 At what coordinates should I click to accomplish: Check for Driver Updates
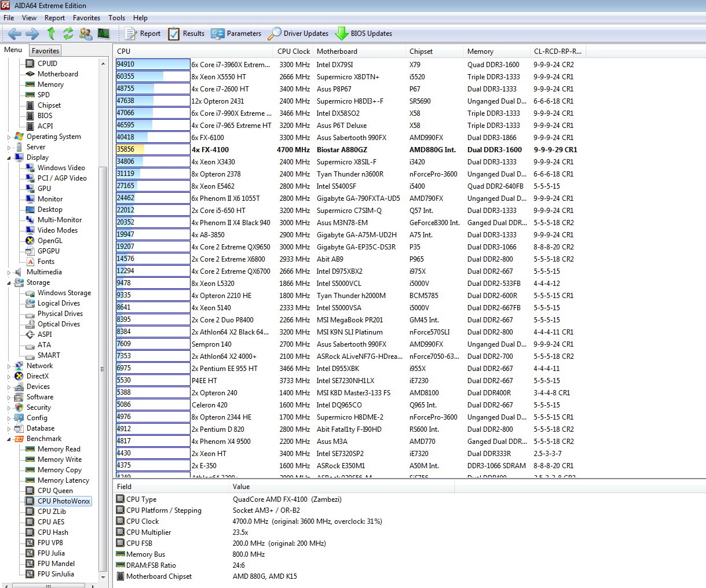click(x=298, y=34)
